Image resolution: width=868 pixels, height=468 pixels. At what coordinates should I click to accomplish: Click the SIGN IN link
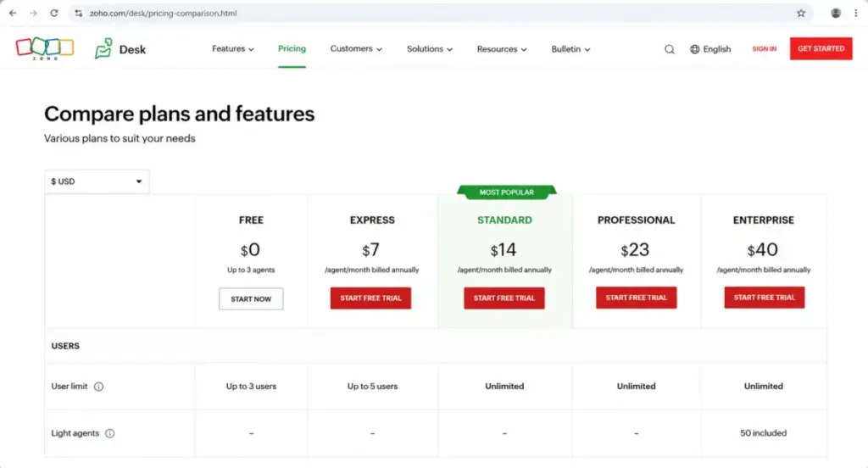coord(764,48)
